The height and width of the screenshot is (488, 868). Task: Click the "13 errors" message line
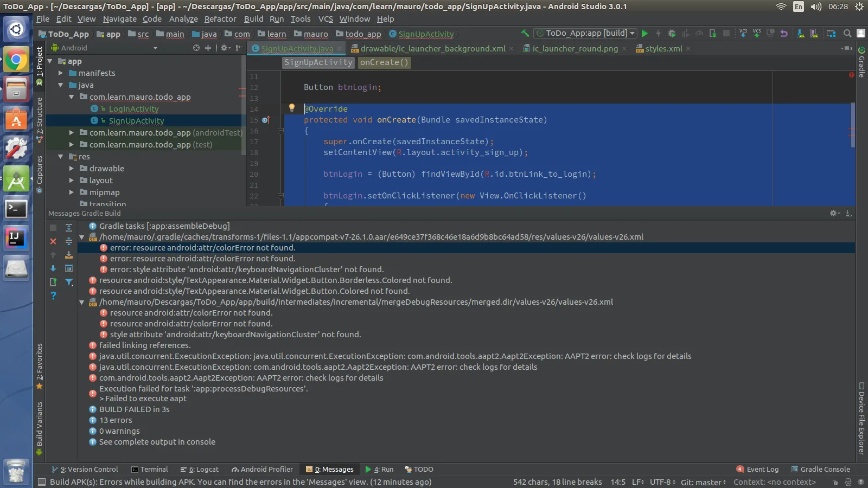(116, 420)
